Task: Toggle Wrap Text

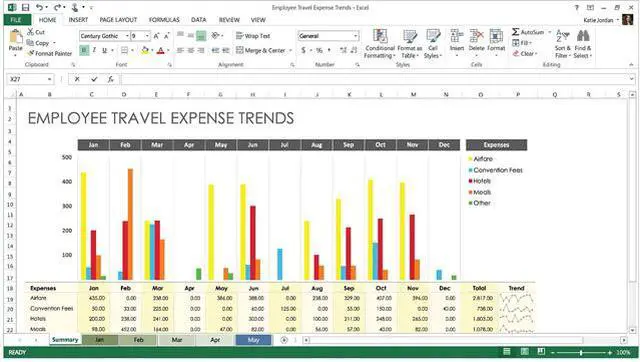Action: click(x=253, y=36)
